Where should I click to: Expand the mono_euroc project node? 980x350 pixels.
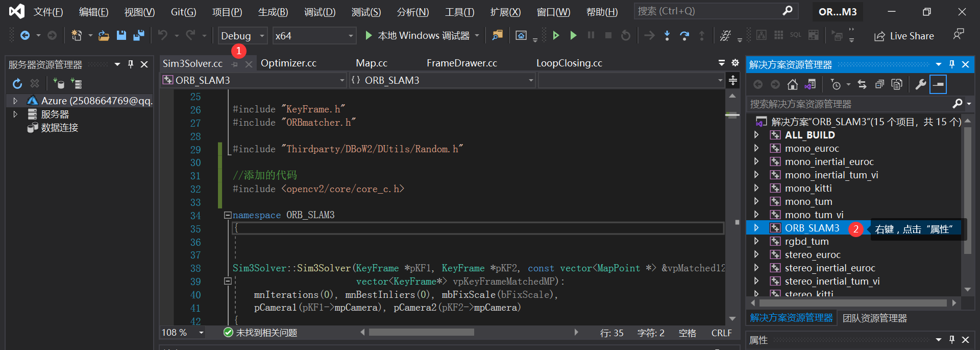756,148
